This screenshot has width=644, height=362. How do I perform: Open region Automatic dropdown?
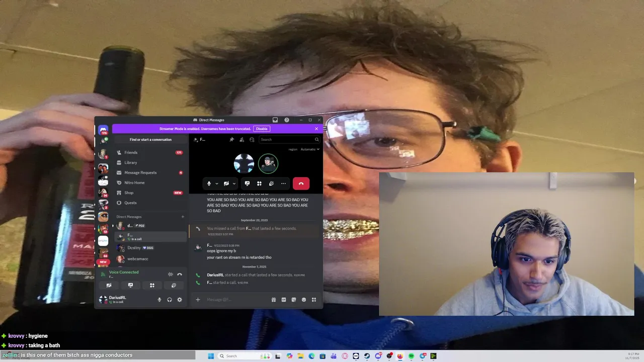tap(310, 149)
